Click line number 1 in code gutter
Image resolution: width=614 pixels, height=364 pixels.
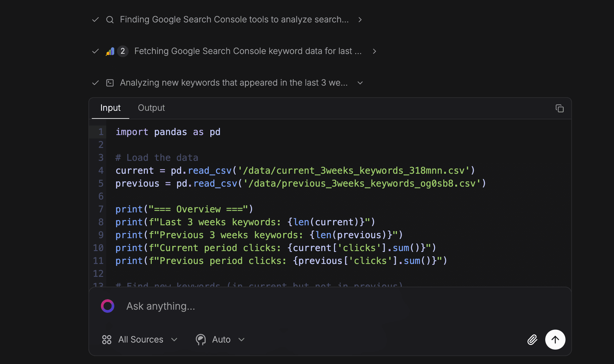(x=101, y=132)
